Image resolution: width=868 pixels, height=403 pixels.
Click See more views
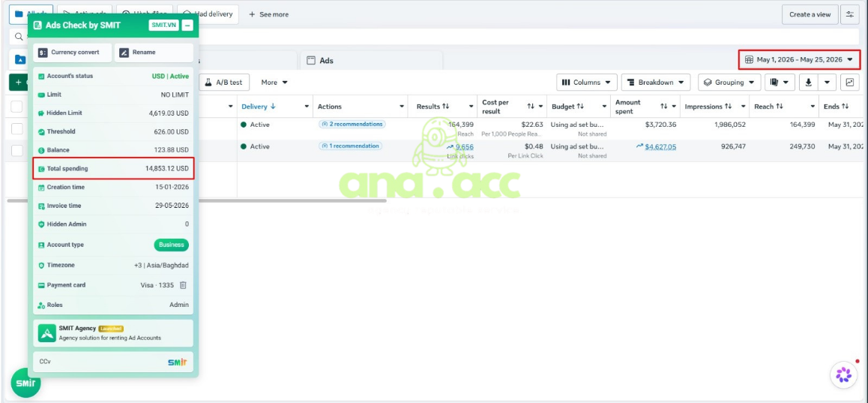click(268, 14)
